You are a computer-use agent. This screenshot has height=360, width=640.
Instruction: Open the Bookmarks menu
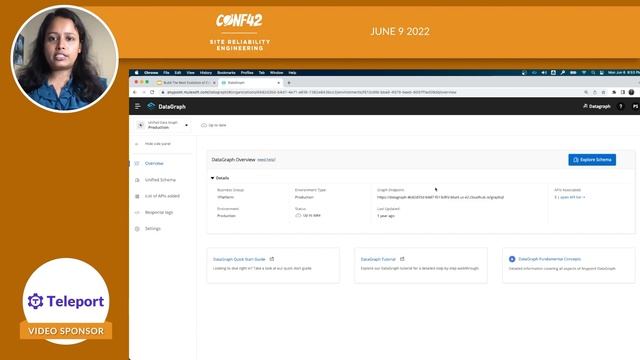point(226,73)
